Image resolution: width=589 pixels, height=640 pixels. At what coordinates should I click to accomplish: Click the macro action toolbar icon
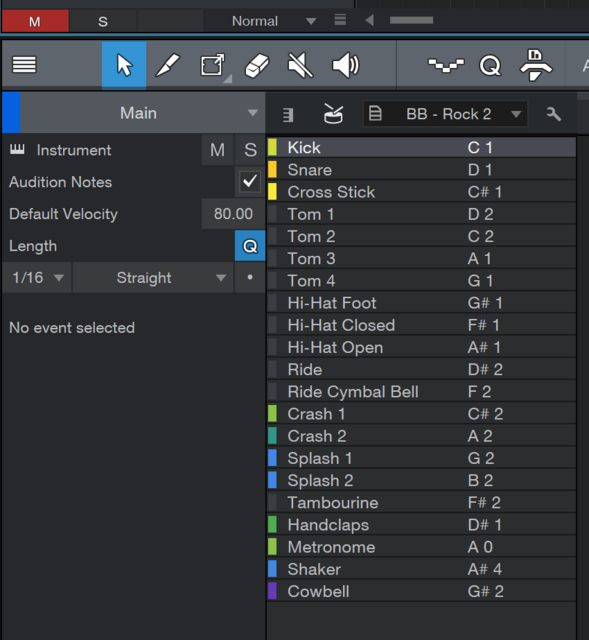coord(536,65)
